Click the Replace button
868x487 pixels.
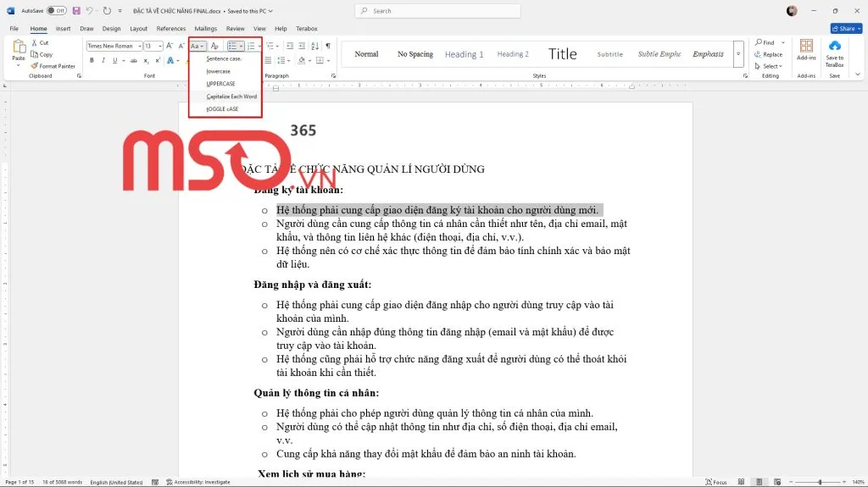(771, 54)
